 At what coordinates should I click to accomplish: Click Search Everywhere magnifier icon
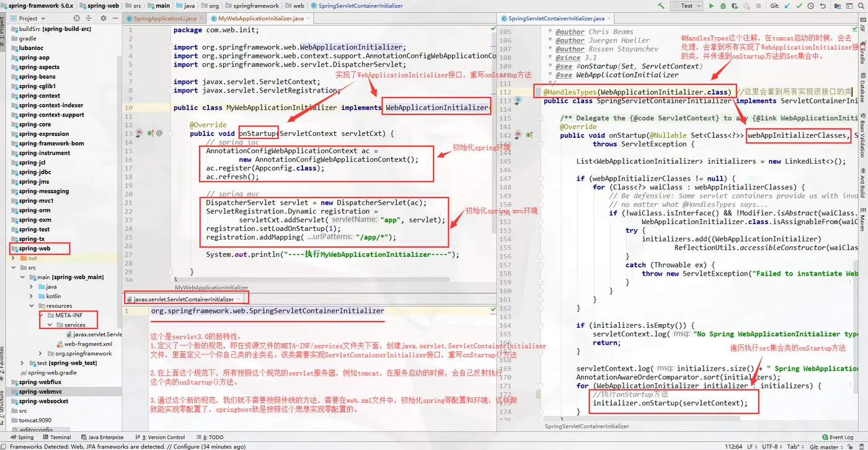click(861, 6)
